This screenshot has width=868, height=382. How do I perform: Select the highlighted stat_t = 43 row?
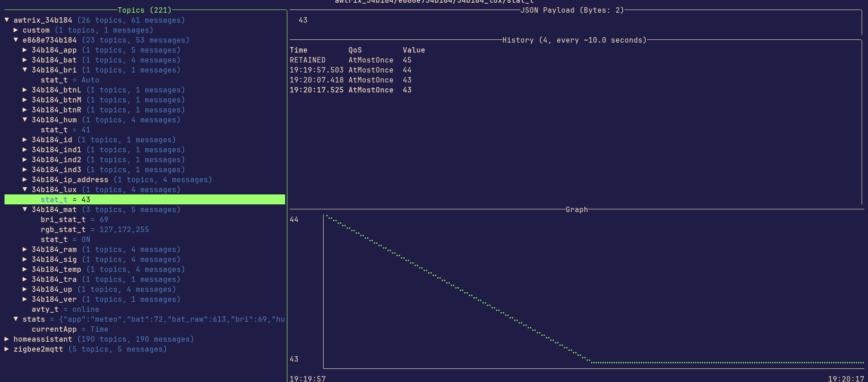point(145,199)
